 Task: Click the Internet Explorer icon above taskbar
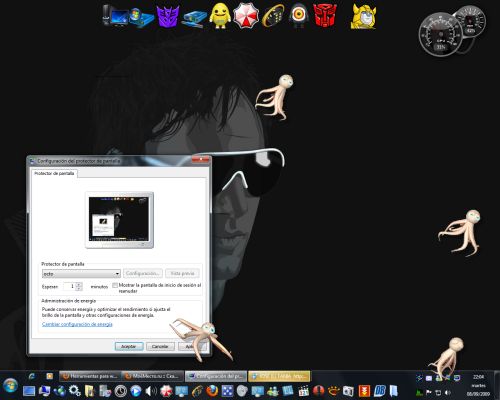point(32,376)
